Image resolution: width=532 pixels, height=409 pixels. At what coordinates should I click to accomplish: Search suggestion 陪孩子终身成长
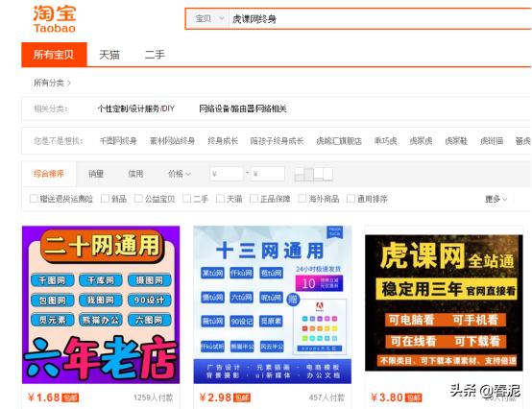(x=277, y=141)
